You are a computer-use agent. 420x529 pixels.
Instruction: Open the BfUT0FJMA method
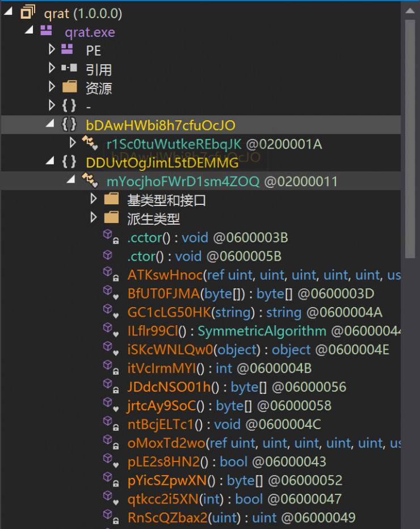(164, 293)
